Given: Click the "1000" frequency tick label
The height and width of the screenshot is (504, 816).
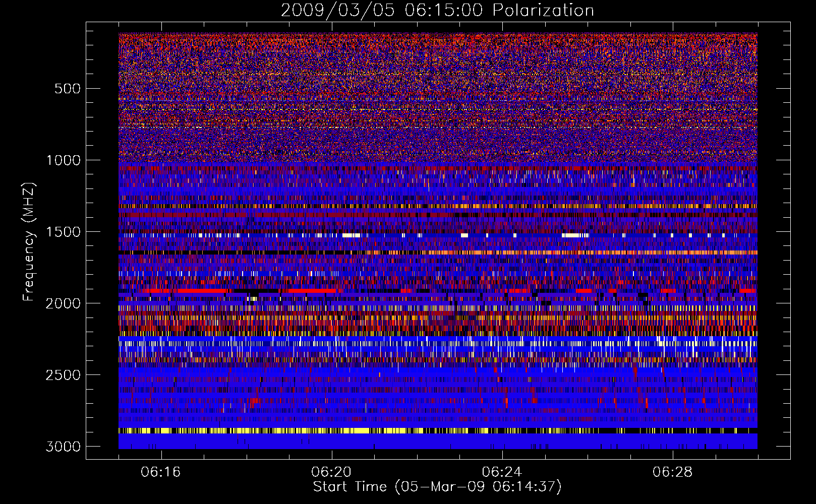Looking at the screenshot, I should [x=63, y=160].
